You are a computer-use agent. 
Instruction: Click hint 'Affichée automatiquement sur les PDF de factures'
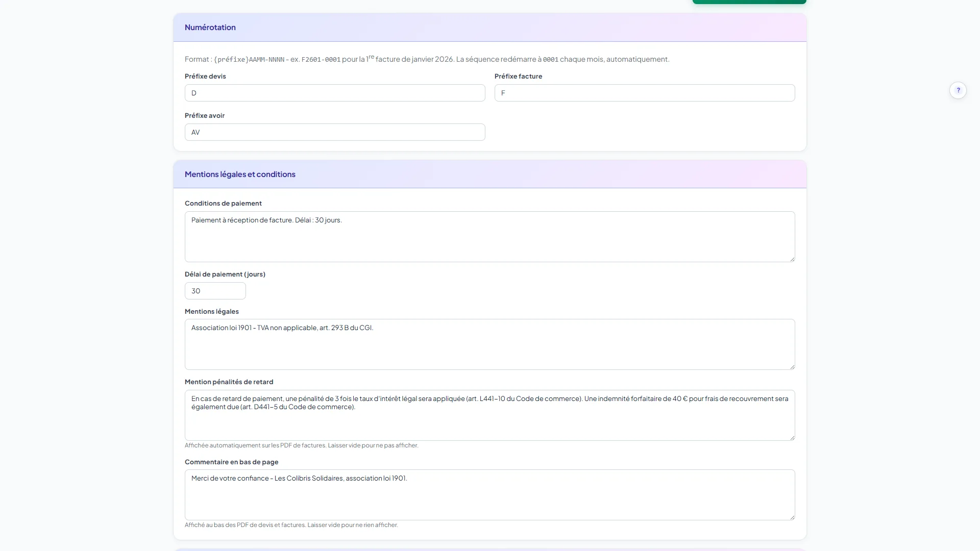(302, 445)
